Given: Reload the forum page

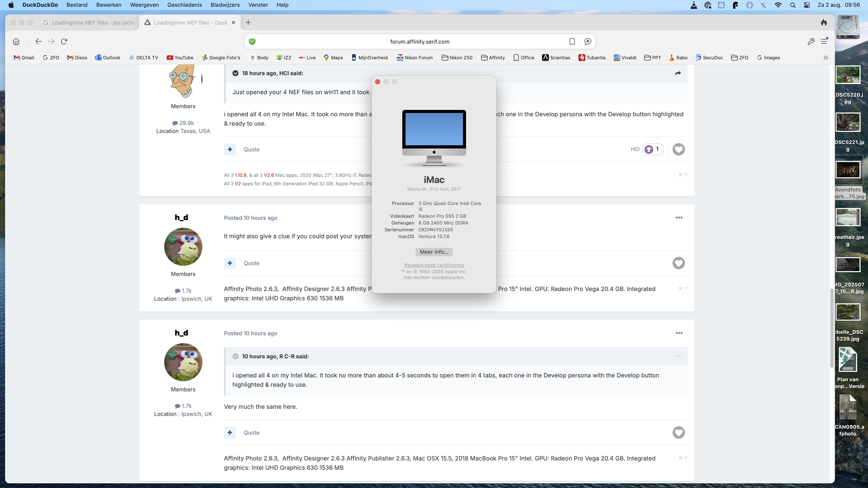Looking at the screenshot, I should coord(64,42).
